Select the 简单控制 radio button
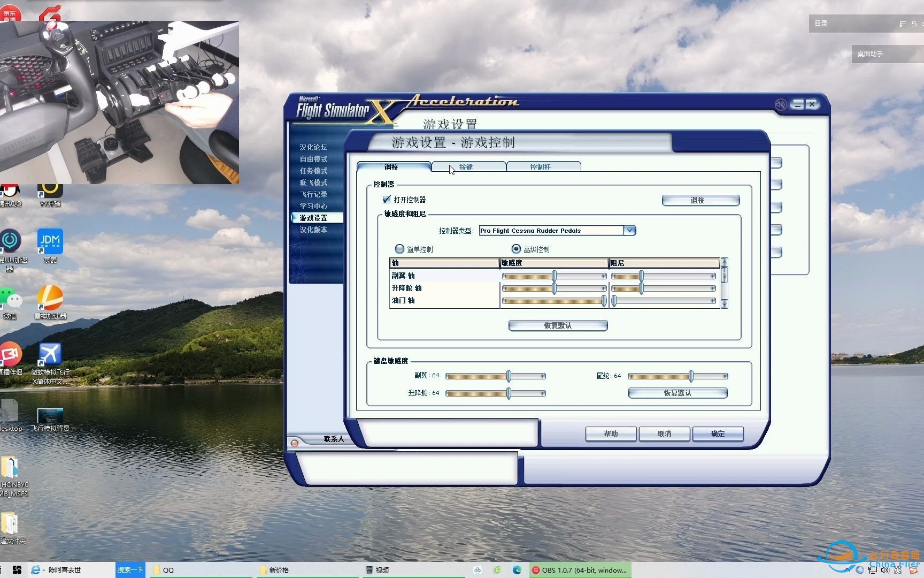924x578 pixels. (399, 249)
